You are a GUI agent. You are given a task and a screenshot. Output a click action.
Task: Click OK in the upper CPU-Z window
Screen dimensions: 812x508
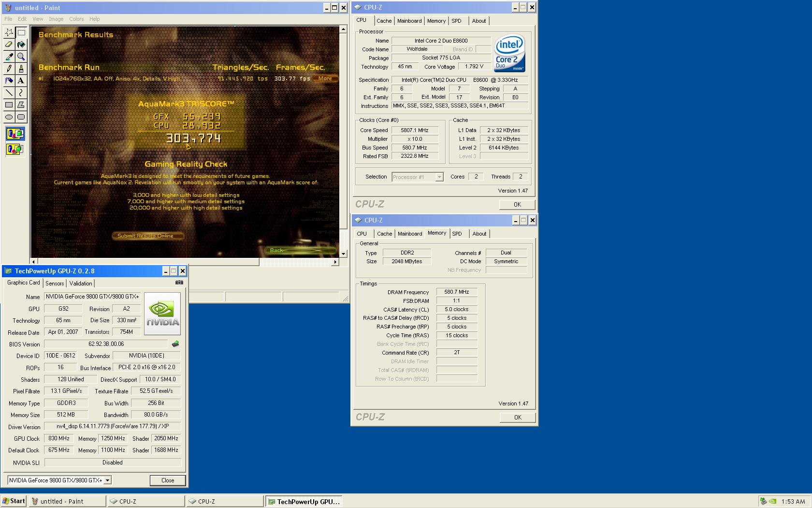[x=517, y=204]
